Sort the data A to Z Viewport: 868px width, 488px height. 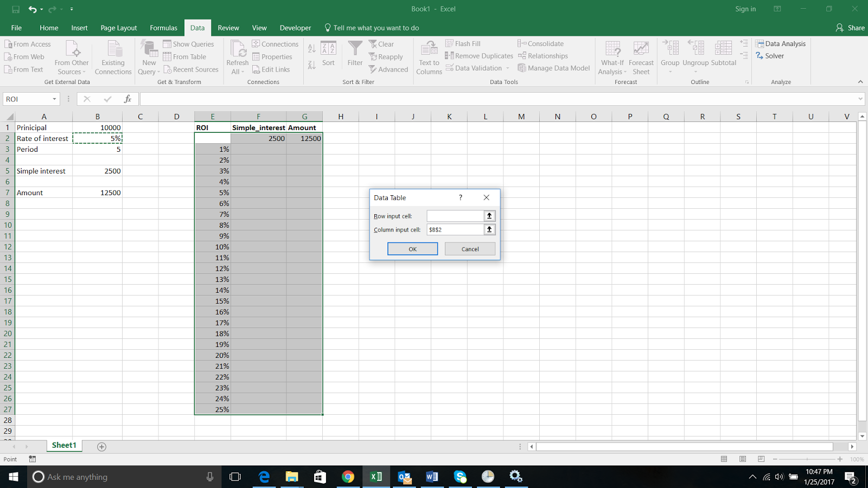(x=311, y=48)
